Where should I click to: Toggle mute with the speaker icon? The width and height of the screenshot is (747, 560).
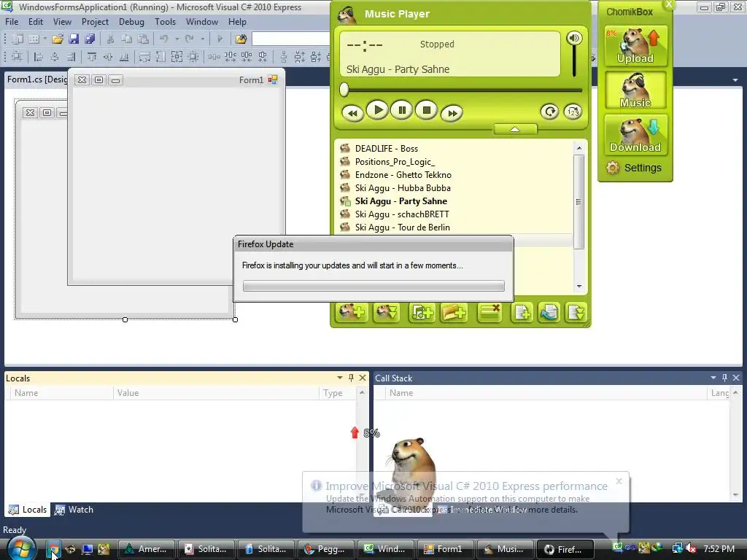574,38
